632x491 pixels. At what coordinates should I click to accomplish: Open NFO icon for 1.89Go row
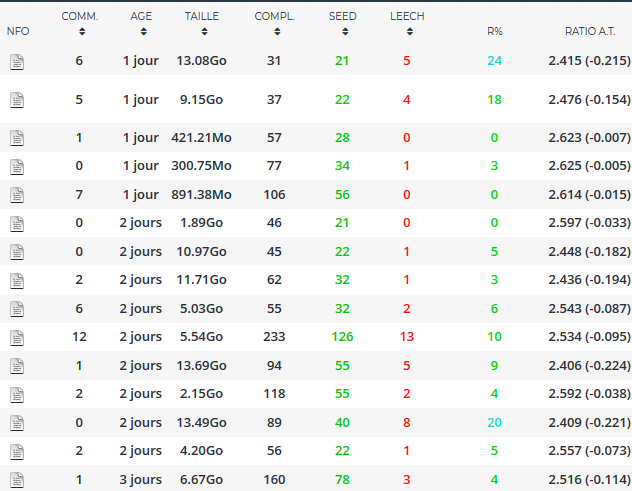17,224
